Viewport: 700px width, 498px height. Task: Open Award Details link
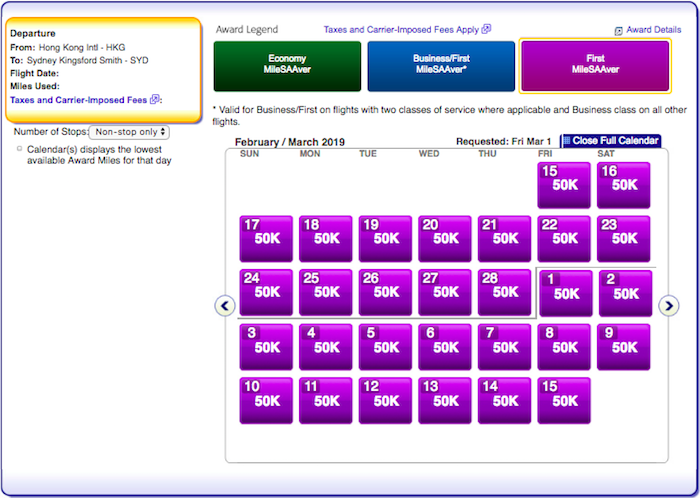click(x=654, y=30)
